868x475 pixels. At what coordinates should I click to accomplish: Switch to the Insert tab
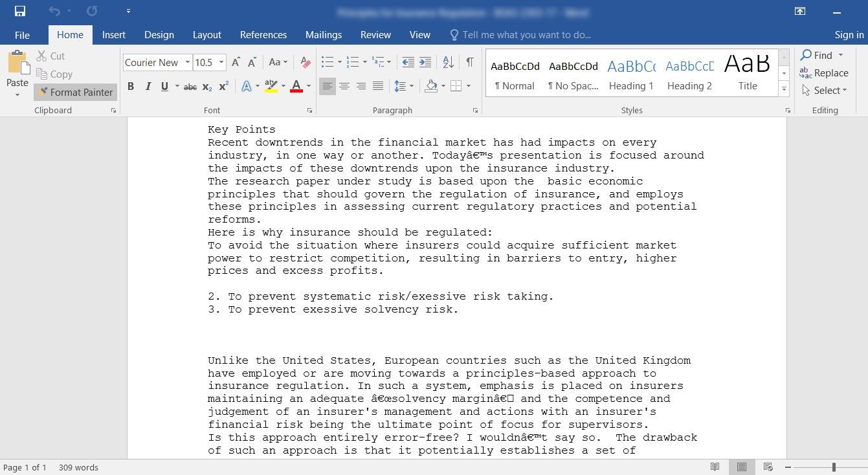[114, 35]
